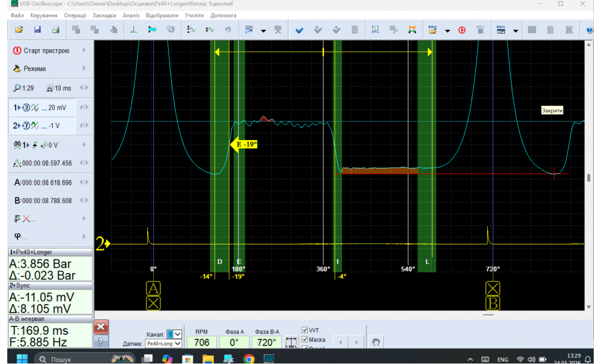Open the Операції menu

tap(75, 16)
